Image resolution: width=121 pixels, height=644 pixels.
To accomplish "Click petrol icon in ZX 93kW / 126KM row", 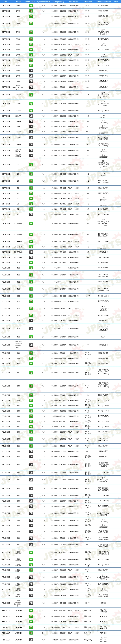I will (x=31, y=209).
